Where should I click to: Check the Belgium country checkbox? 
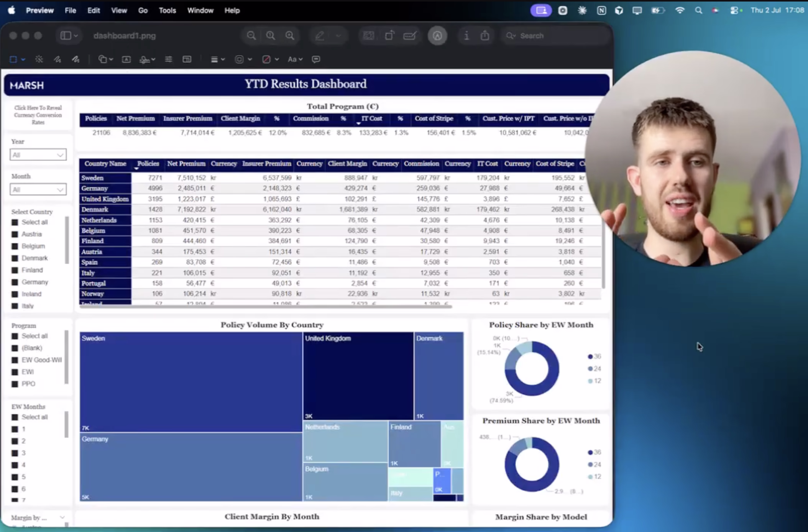tap(15, 246)
